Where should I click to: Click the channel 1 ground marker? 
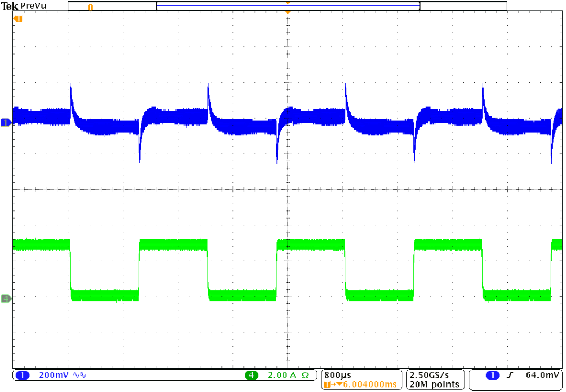click(6, 122)
